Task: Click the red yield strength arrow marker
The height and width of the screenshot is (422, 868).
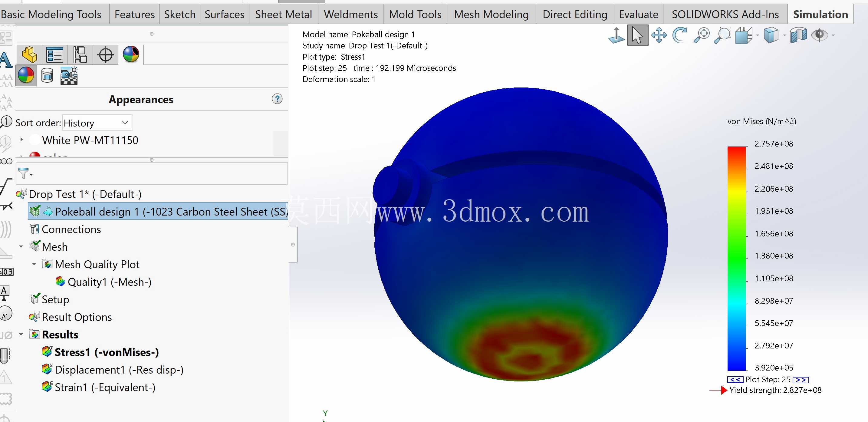Action: click(718, 390)
